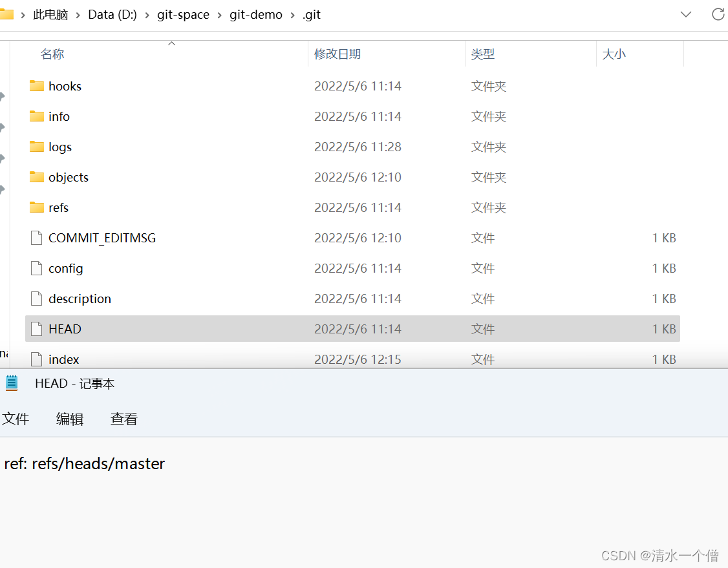Navigate to 此电脑 in breadcrumb
The width and height of the screenshot is (728, 568).
click(x=50, y=14)
